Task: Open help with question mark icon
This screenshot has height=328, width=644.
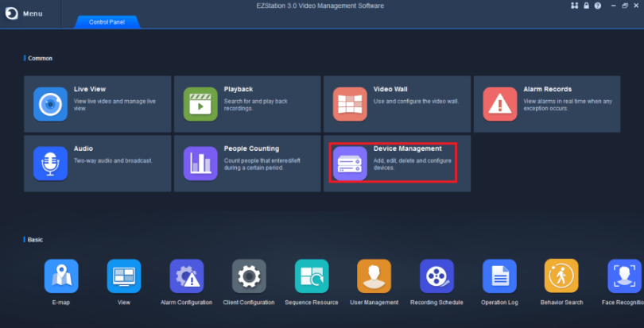Action: 598,6
